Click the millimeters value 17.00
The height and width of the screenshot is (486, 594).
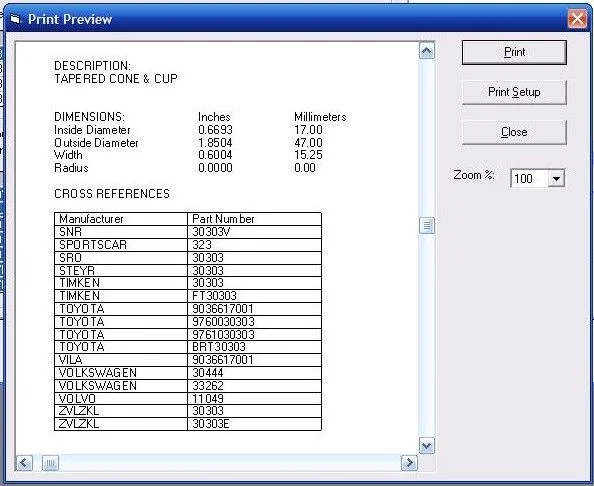(308, 130)
